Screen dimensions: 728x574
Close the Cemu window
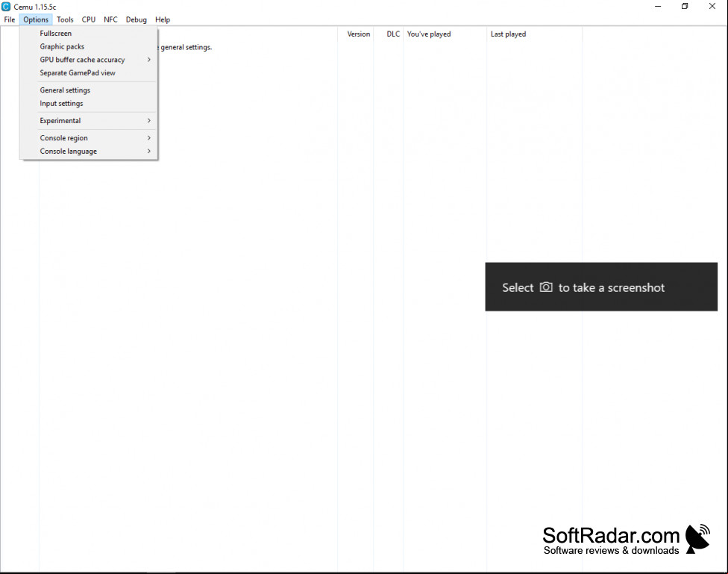tap(712, 7)
